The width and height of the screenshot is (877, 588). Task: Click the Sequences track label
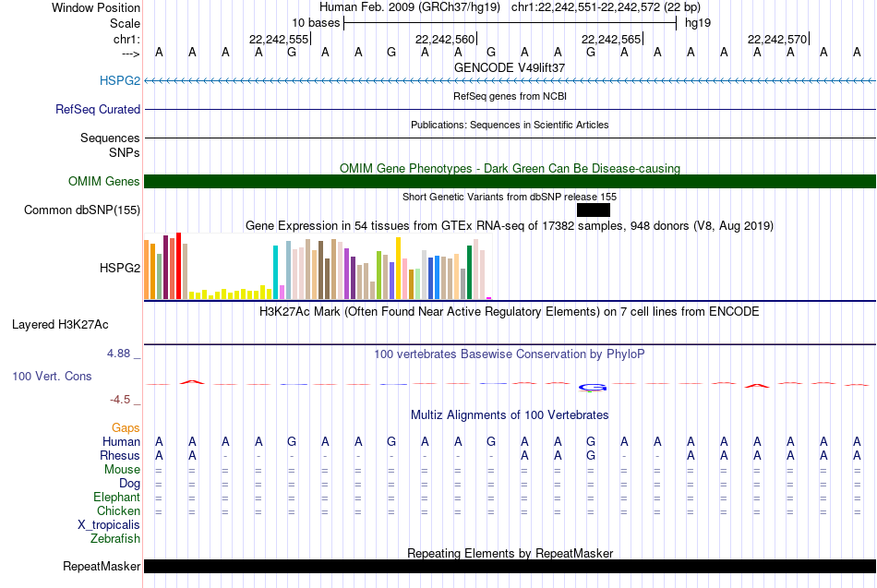(110, 138)
